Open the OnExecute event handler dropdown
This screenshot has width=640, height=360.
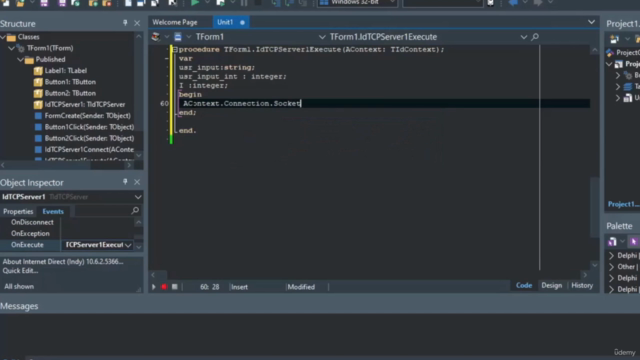pos(128,245)
